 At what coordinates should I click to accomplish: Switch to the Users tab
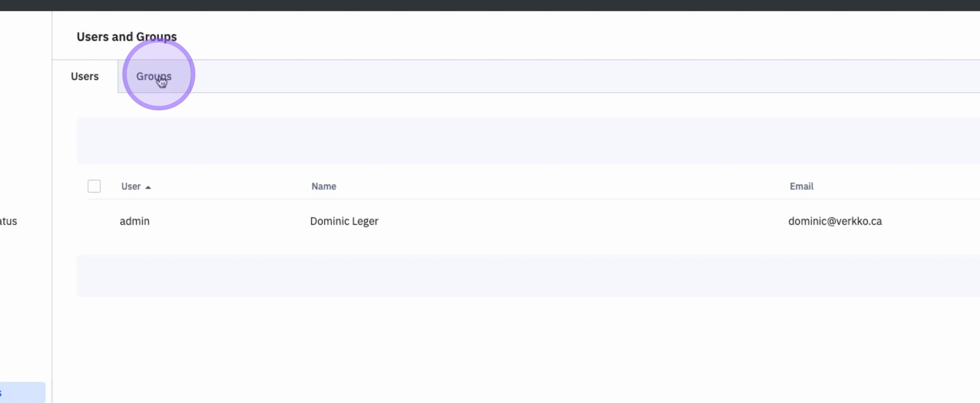coord(84,76)
